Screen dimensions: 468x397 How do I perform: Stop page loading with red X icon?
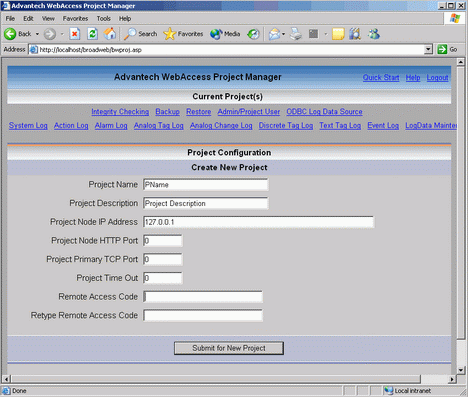click(x=75, y=34)
